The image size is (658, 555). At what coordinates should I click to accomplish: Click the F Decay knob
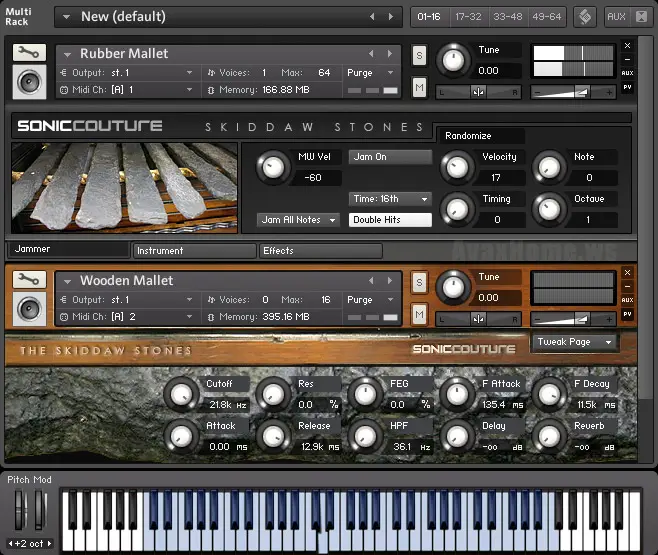pyautogui.click(x=549, y=394)
